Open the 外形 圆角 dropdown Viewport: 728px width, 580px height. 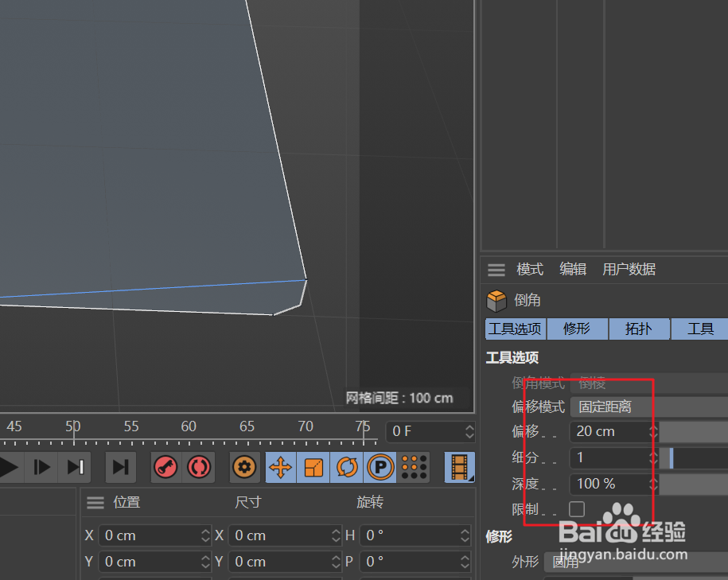[589, 562]
